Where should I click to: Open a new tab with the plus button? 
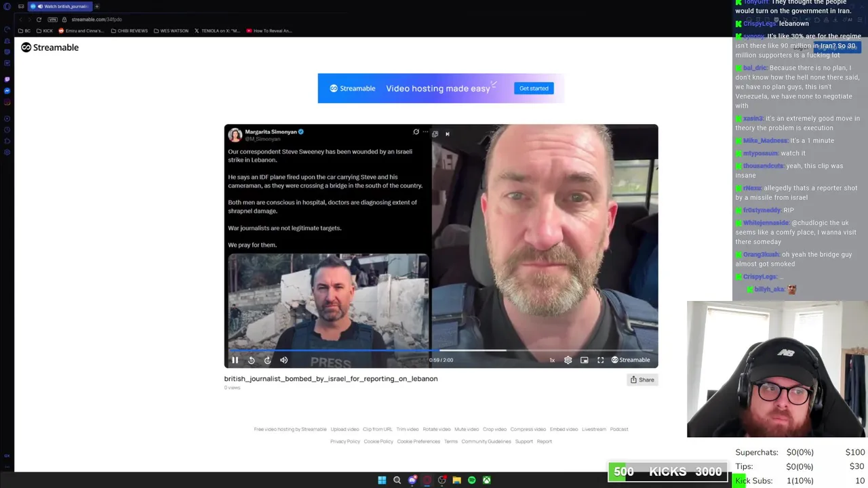pos(97,6)
